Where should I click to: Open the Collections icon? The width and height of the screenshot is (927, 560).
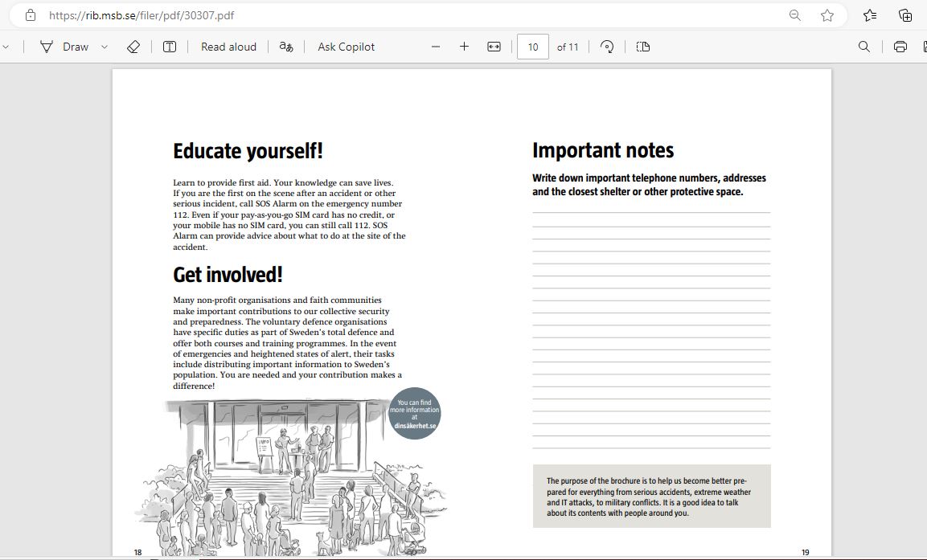coord(905,15)
